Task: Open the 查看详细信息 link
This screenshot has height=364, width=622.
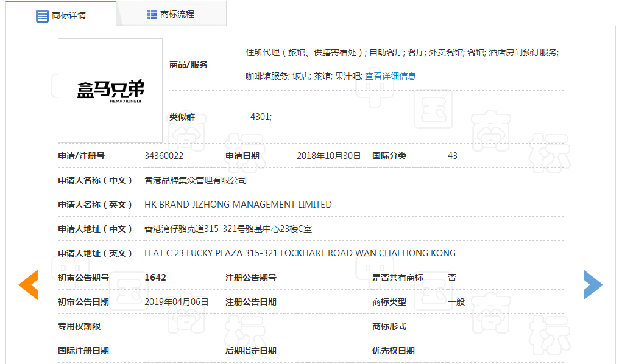Action: (390, 76)
